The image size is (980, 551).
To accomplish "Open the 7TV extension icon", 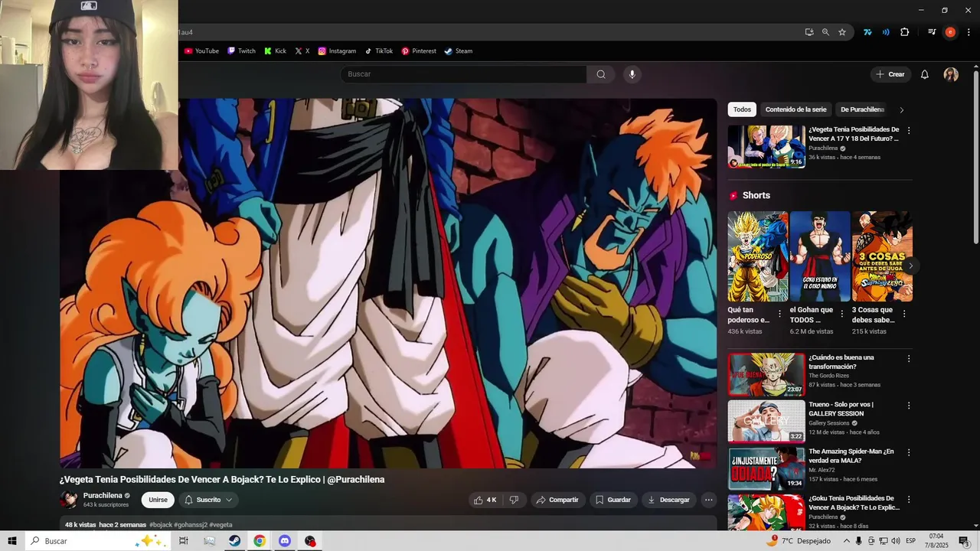I will [x=867, y=32].
